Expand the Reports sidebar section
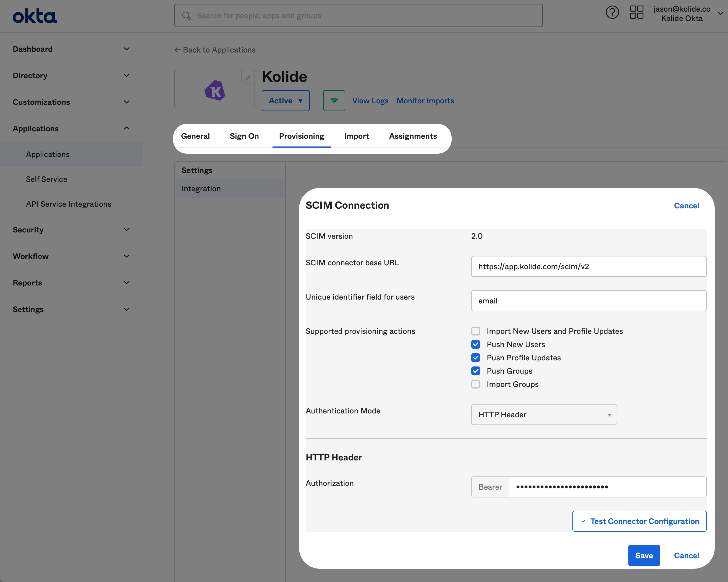Viewport: 728px width, 582px height. click(71, 283)
